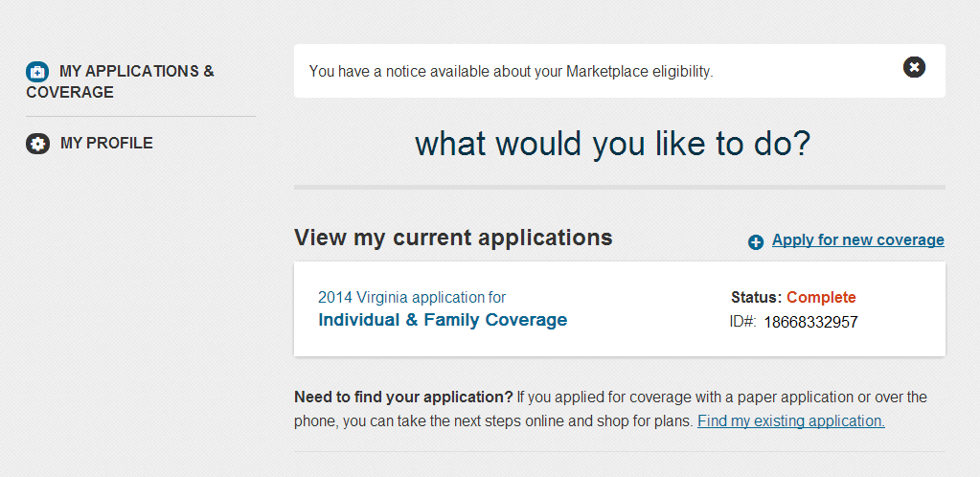Click the application ID number 18668332957

[810, 323]
